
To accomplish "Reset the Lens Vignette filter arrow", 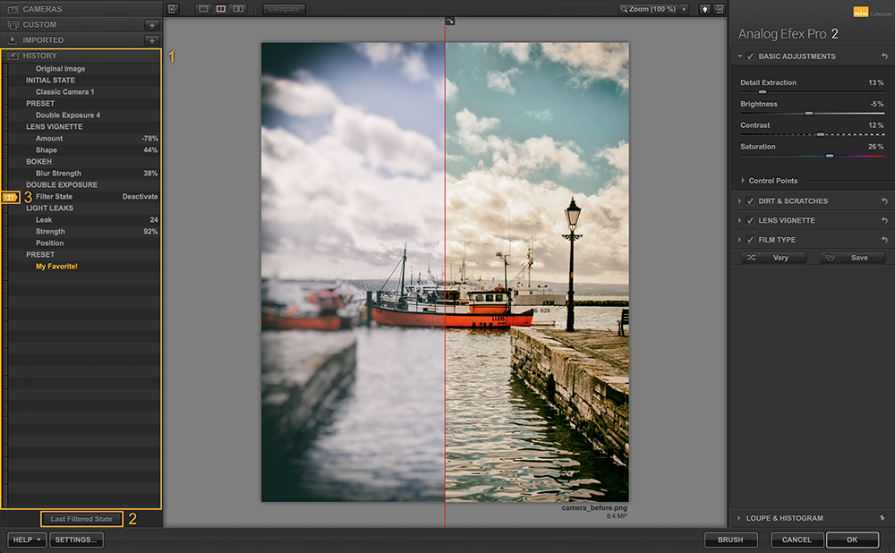I will point(884,221).
